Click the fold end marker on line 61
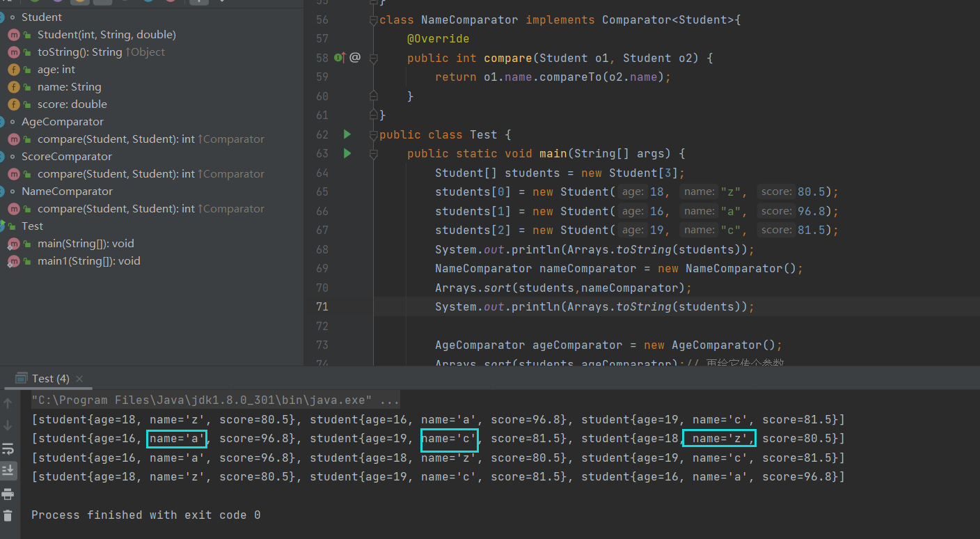 coord(374,115)
